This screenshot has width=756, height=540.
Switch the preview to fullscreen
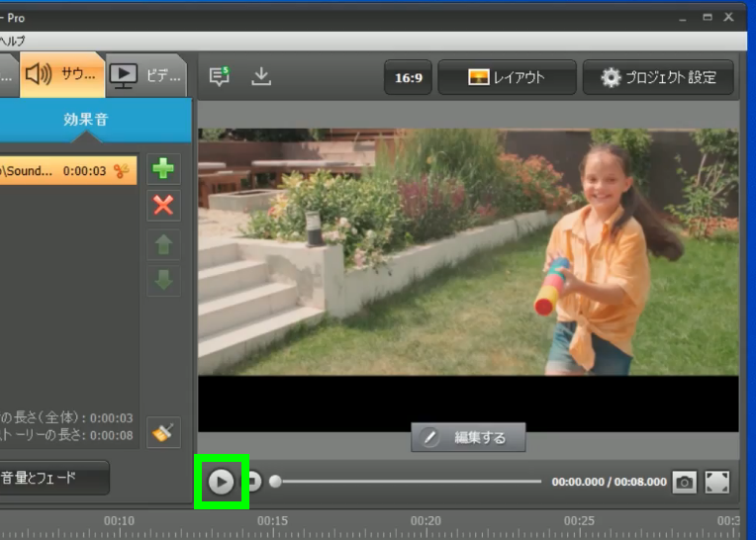[716, 482]
